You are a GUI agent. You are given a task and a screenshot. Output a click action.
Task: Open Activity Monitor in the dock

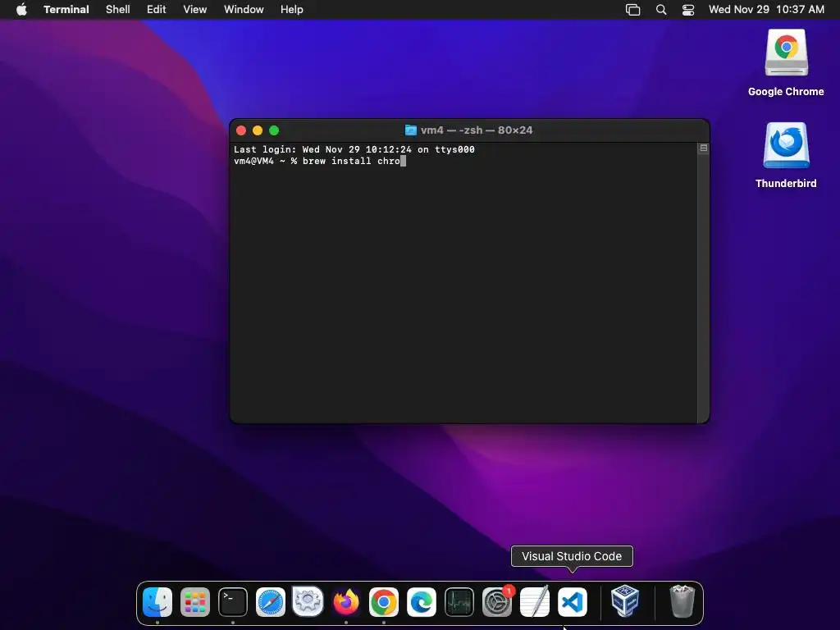[x=459, y=601]
